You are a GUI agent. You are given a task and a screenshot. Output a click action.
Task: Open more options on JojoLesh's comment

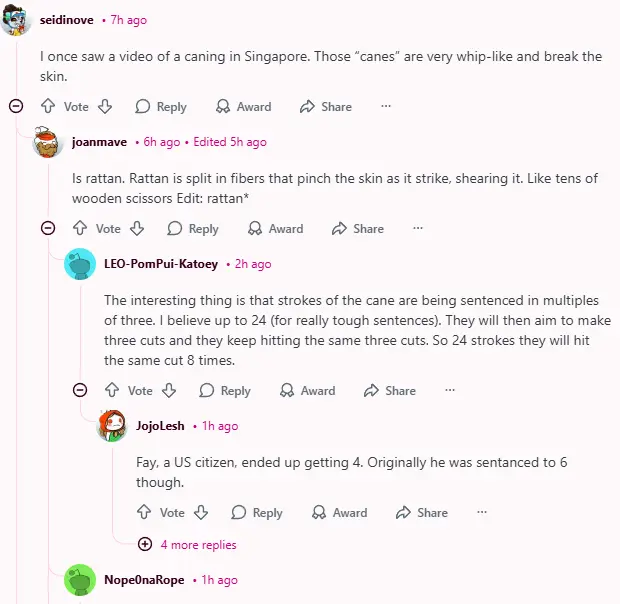482,513
